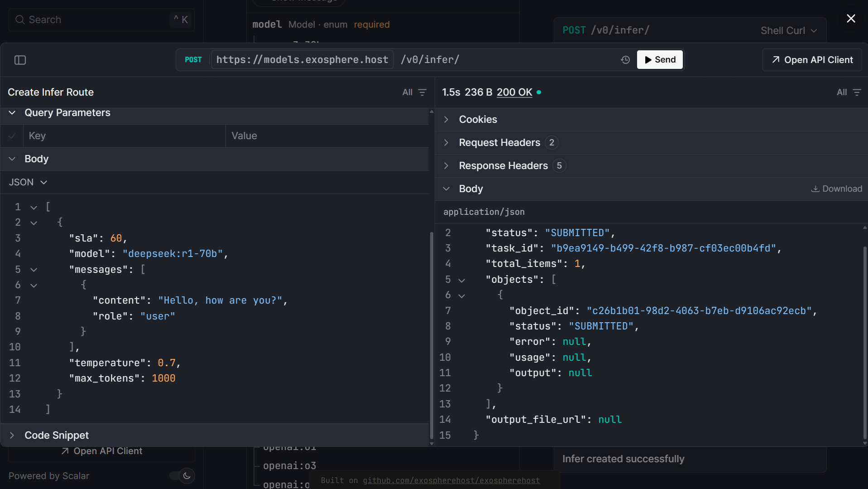Viewport: 868px width, 489px height.
Task: Click the external link arrow on Open API Client
Action: tap(776, 59)
